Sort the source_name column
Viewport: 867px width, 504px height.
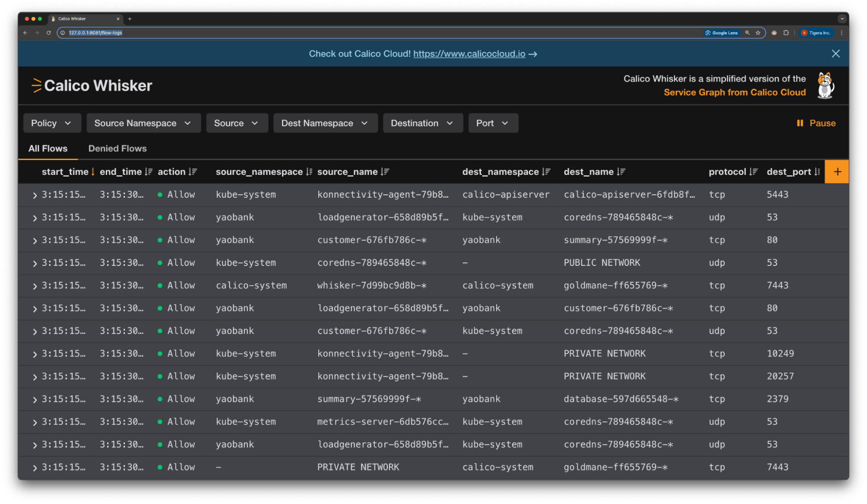tap(385, 172)
